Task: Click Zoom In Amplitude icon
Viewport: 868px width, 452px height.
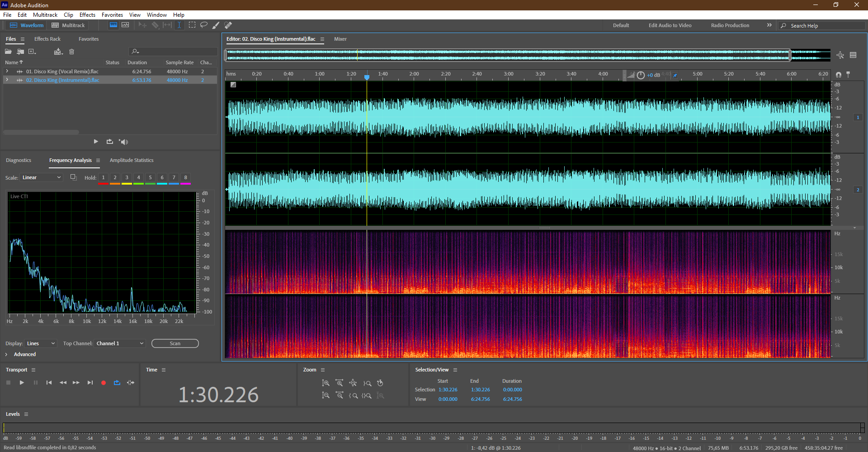Action: 325,383
